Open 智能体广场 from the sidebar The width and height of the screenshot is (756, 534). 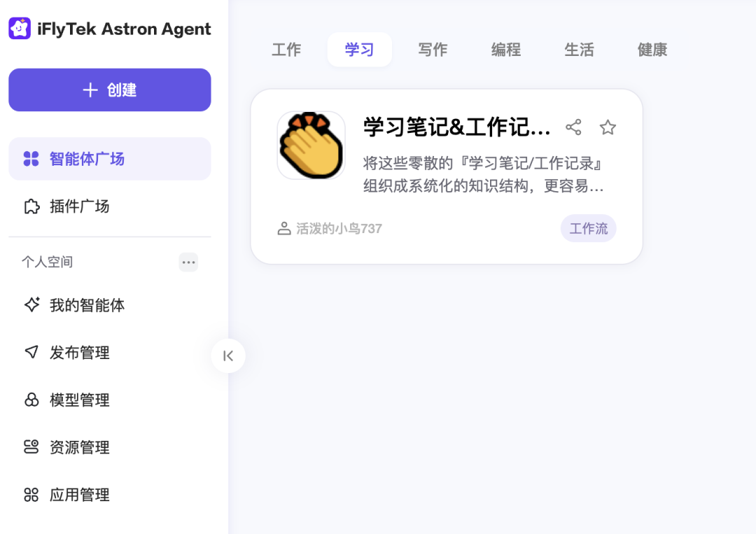pyautogui.click(x=110, y=159)
